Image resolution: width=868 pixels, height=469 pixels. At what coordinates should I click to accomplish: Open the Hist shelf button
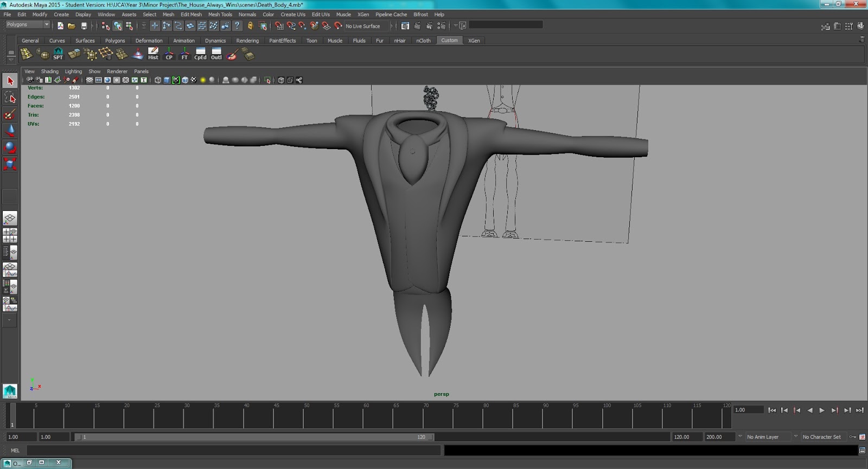pyautogui.click(x=153, y=54)
